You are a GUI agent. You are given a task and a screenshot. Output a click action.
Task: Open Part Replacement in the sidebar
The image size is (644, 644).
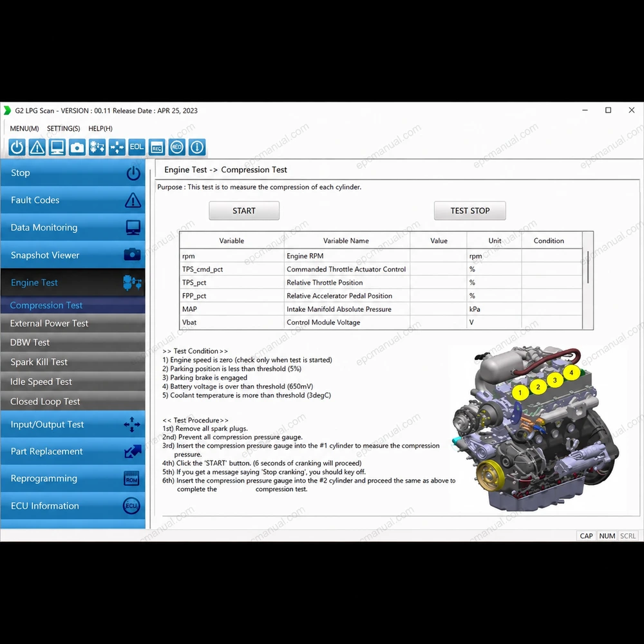73,451
